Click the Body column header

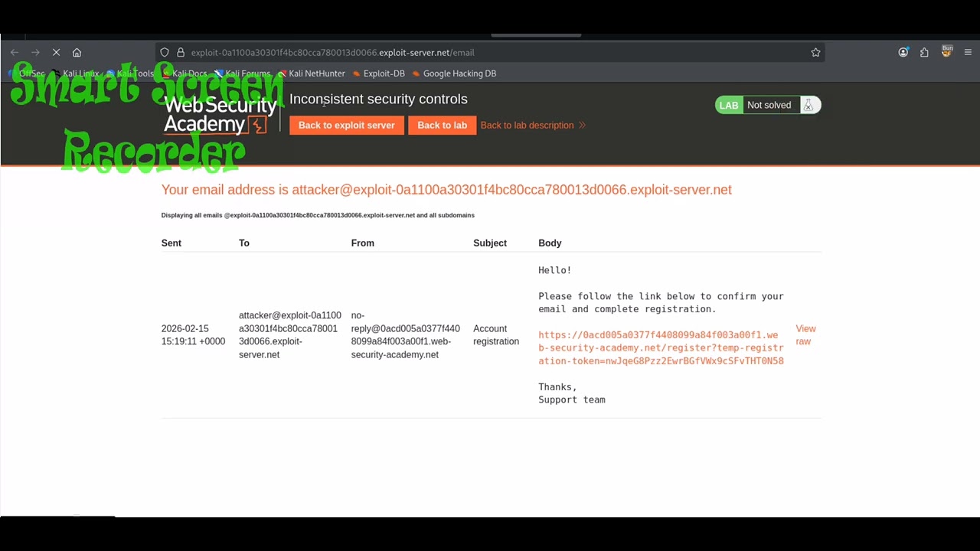550,243
